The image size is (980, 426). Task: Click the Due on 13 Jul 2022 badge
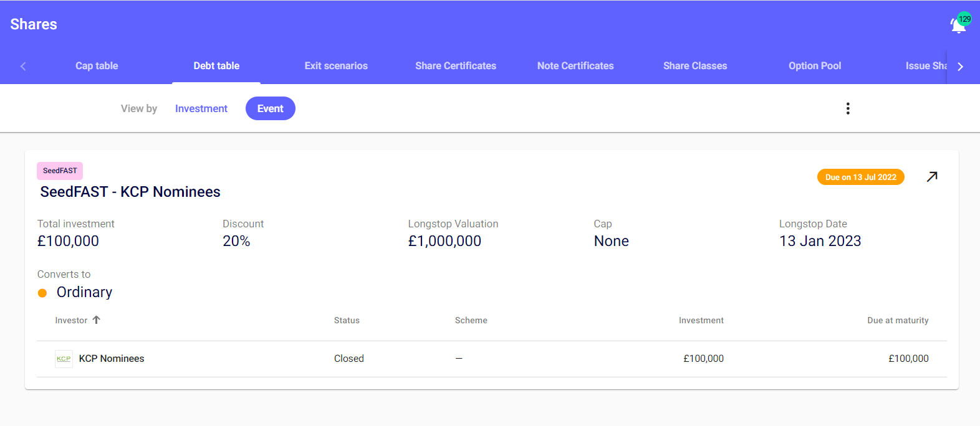[860, 177]
